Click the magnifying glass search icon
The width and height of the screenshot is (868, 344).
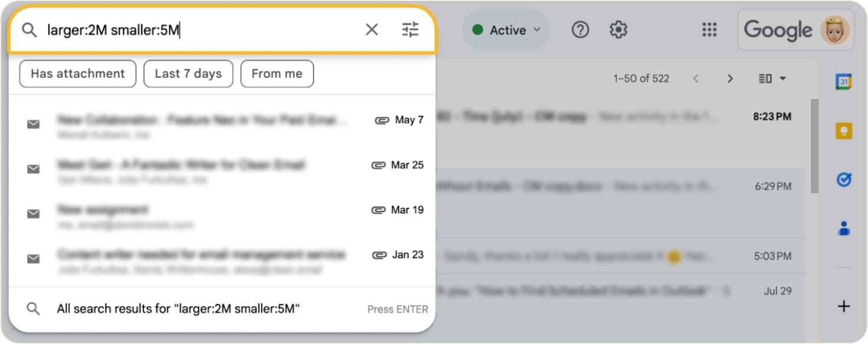point(29,29)
